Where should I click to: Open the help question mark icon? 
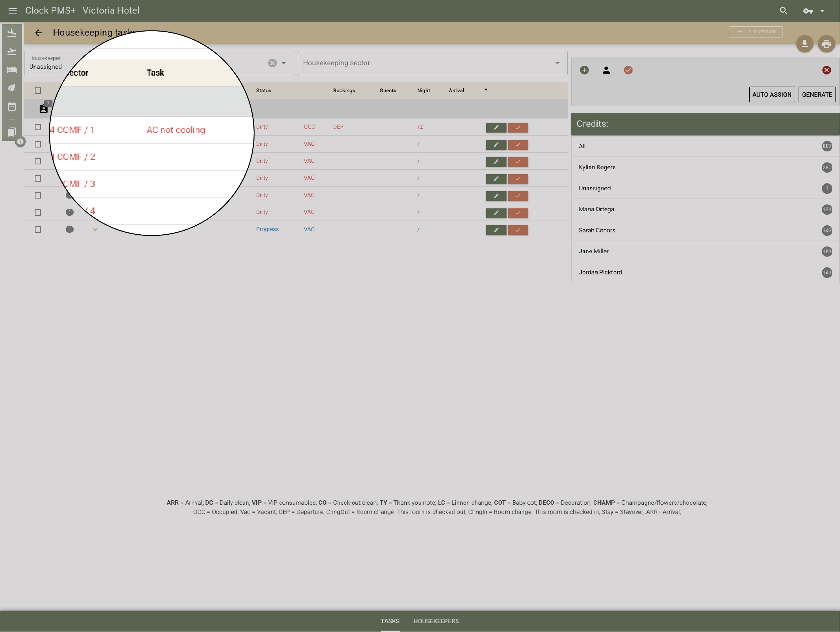click(x=20, y=142)
